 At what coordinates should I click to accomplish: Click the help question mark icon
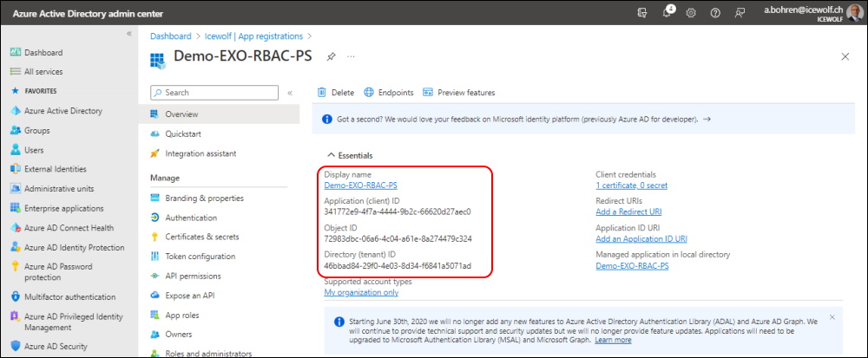click(715, 13)
